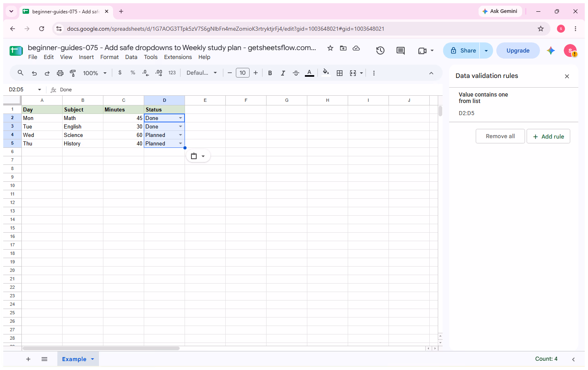This screenshot has width=588, height=370.
Task: Reload the browser page
Action: coord(42,29)
